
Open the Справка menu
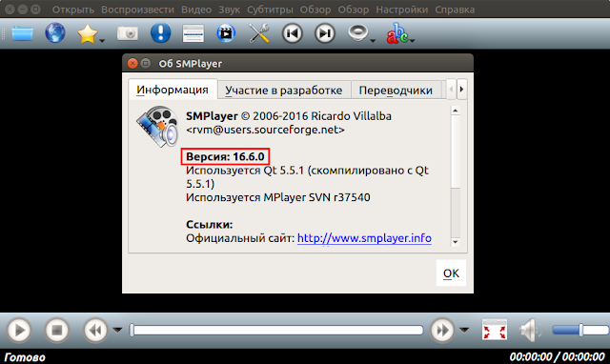(455, 10)
